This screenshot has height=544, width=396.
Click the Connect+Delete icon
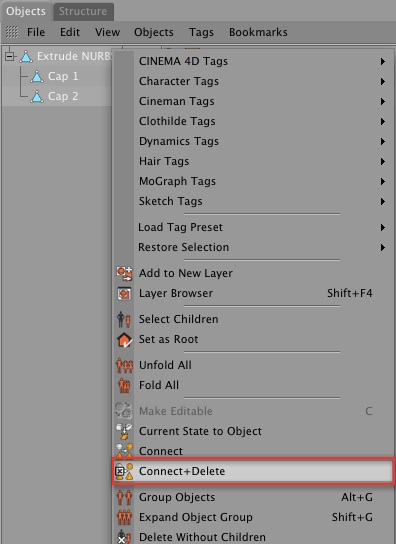pyautogui.click(x=124, y=471)
